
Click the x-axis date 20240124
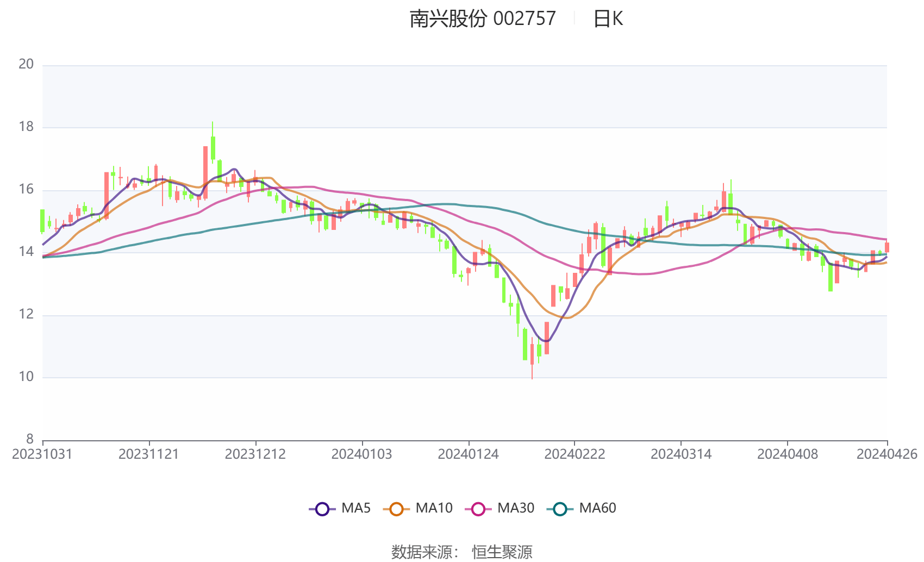[469, 454]
